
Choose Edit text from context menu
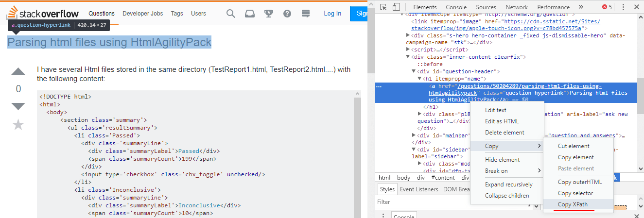tap(495, 110)
